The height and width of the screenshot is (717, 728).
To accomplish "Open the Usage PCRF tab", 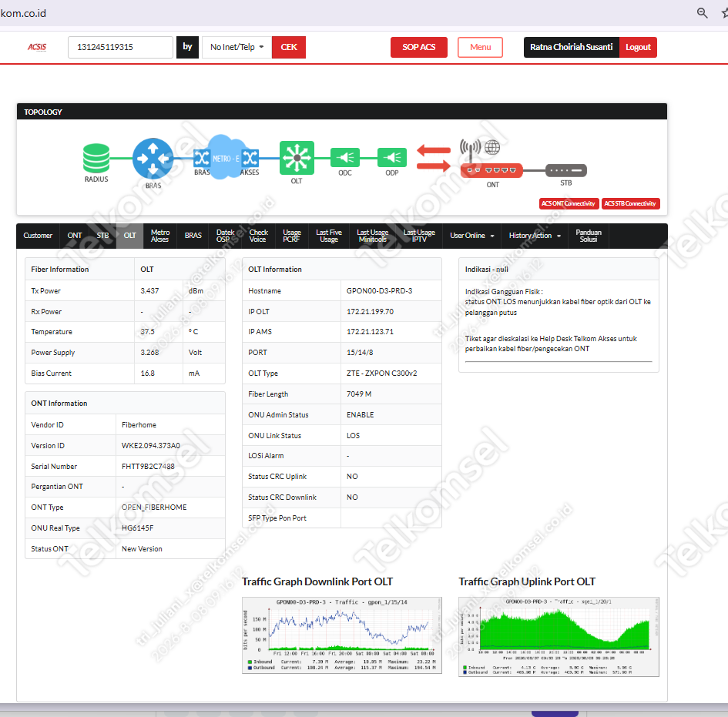I will [x=291, y=236].
